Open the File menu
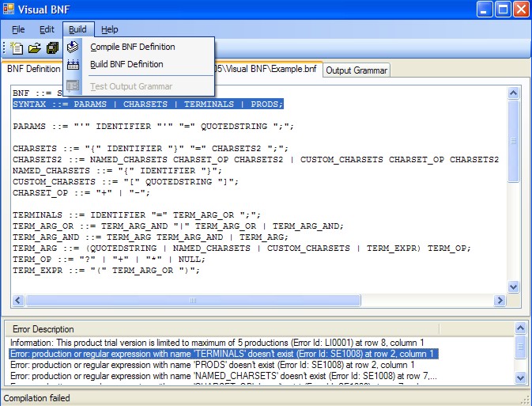532x406 pixels. pyautogui.click(x=18, y=29)
